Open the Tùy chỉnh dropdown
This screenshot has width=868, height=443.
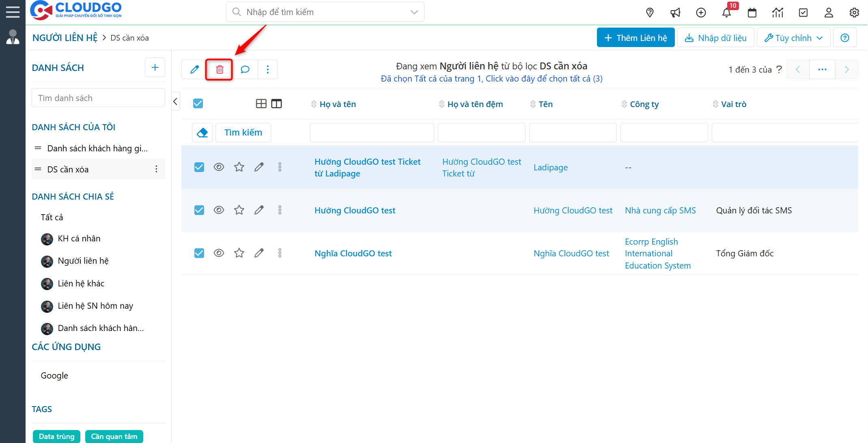793,37
